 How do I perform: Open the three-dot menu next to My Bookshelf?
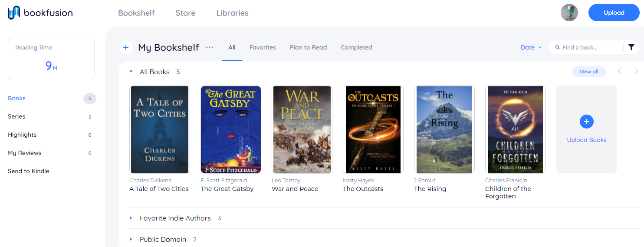210,47
